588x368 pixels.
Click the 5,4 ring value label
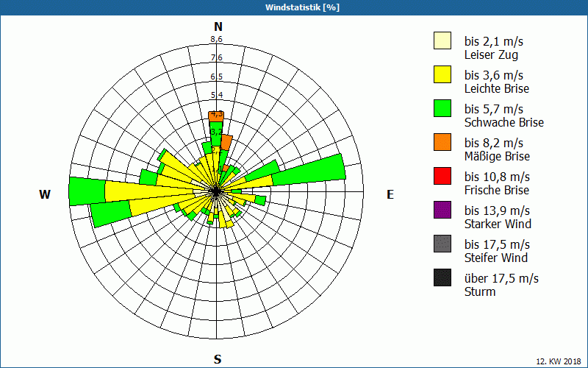point(216,95)
